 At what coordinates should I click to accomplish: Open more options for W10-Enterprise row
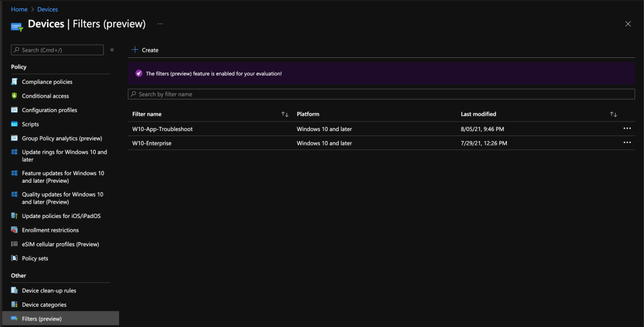[x=626, y=143]
